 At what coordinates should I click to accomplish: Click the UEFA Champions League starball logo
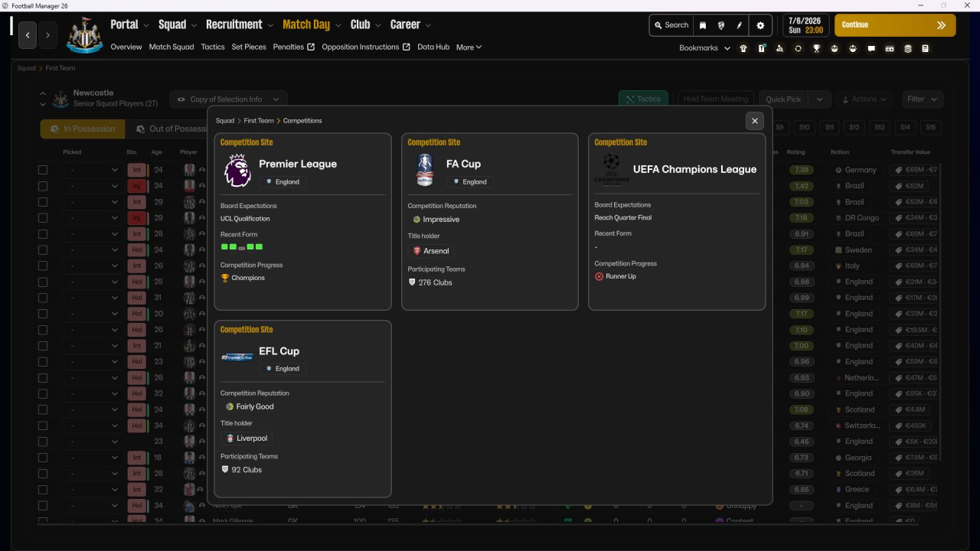point(611,169)
